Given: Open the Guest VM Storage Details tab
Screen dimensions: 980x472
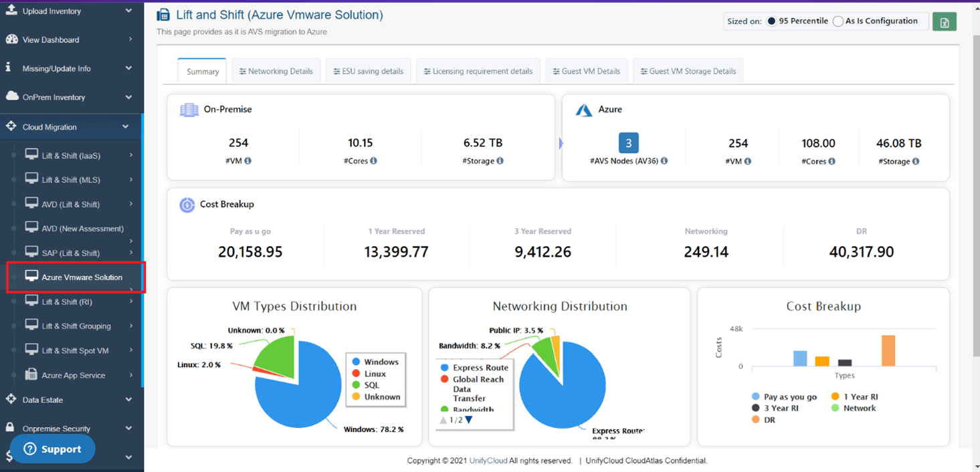Looking at the screenshot, I should click(688, 71).
